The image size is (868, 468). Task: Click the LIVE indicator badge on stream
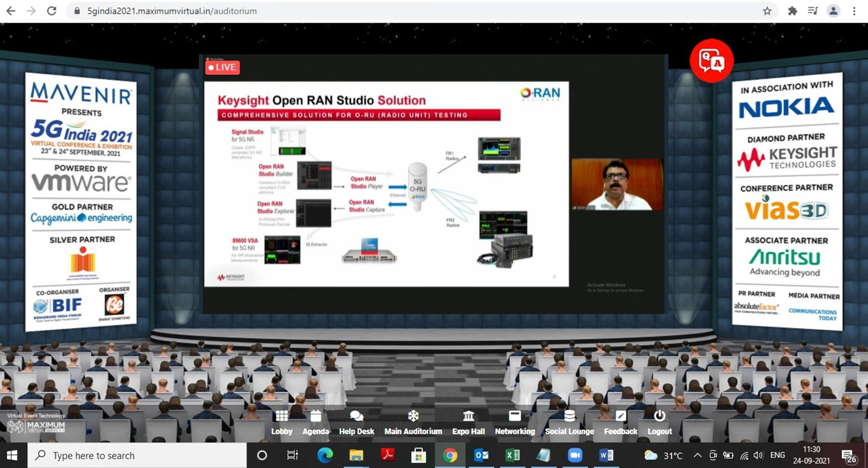coord(222,67)
